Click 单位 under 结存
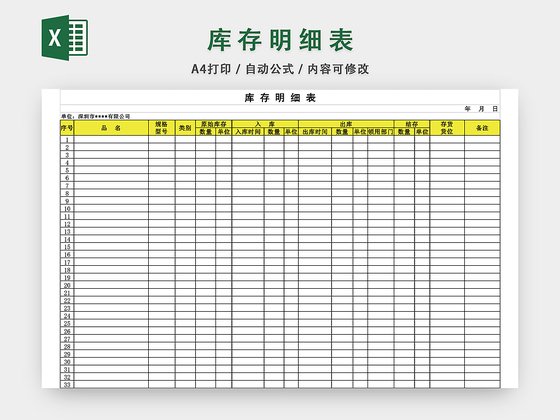Image resolution: width=560 pixels, height=420 pixels. [x=422, y=132]
